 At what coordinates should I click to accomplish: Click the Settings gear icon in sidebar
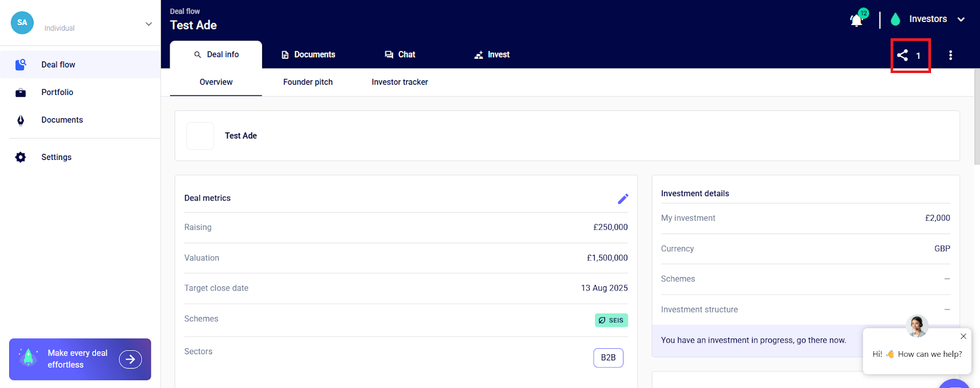(21, 158)
